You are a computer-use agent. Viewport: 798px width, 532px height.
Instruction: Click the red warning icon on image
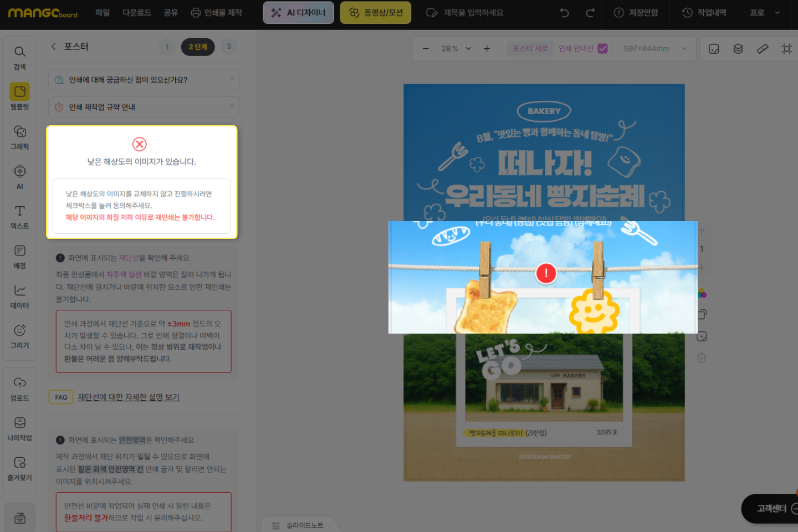point(546,273)
